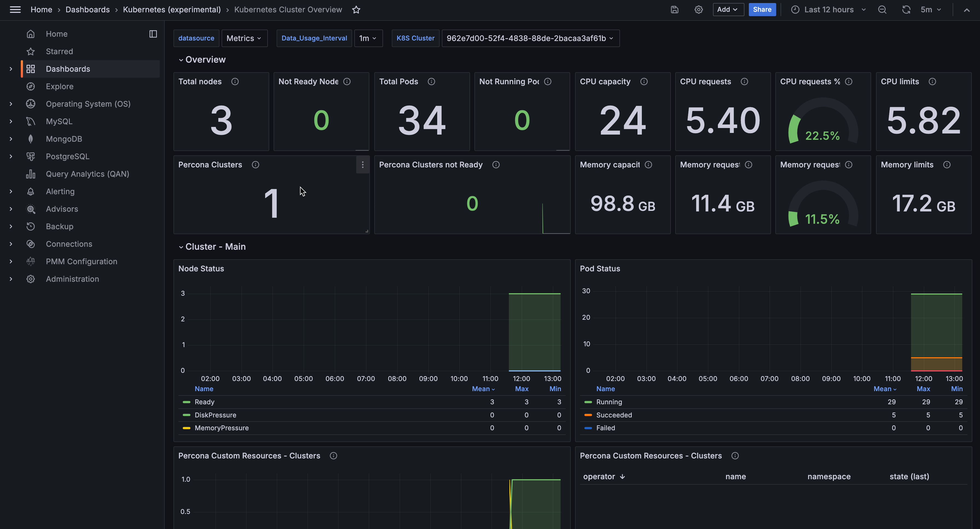Star this dashboard as favorite
The height and width of the screenshot is (529, 980).
(x=356, y=10)
